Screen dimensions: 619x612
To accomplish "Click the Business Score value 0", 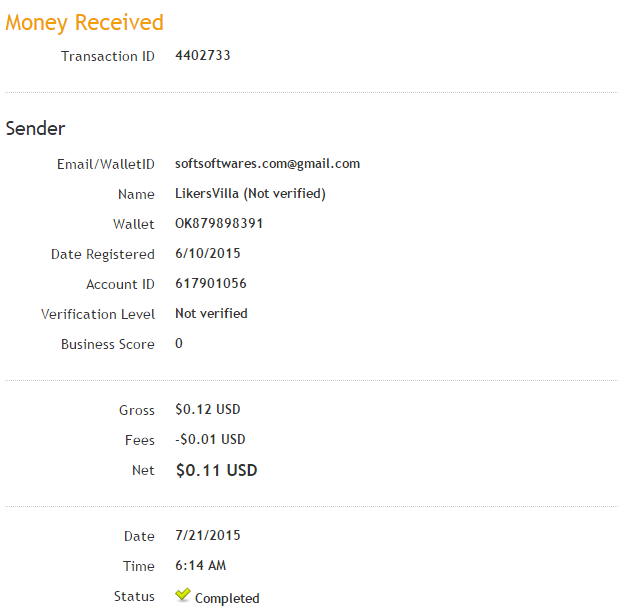I will coord(179,344).
